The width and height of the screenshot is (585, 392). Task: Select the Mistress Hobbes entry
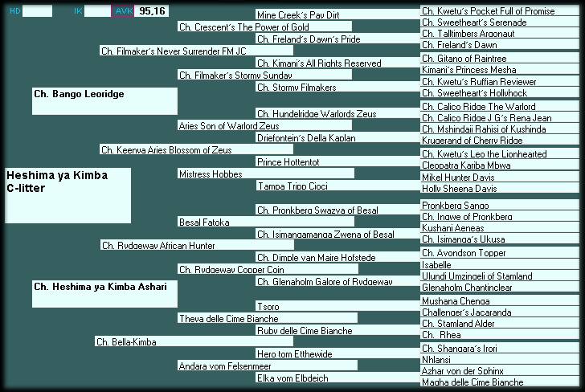(266, 174)
